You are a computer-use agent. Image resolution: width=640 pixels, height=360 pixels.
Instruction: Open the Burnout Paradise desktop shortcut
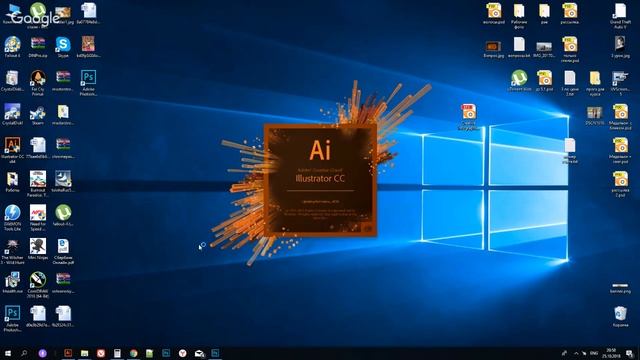(x=38, y=184)
